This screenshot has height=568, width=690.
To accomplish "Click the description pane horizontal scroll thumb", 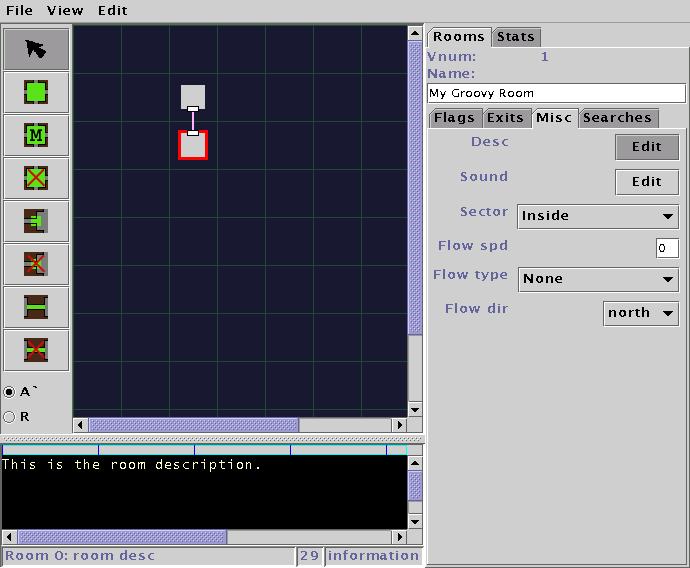I will point(122,537).
